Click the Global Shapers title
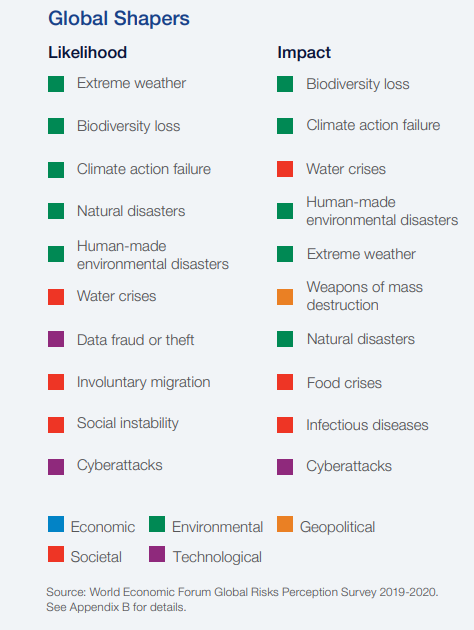 pos(119,18)
